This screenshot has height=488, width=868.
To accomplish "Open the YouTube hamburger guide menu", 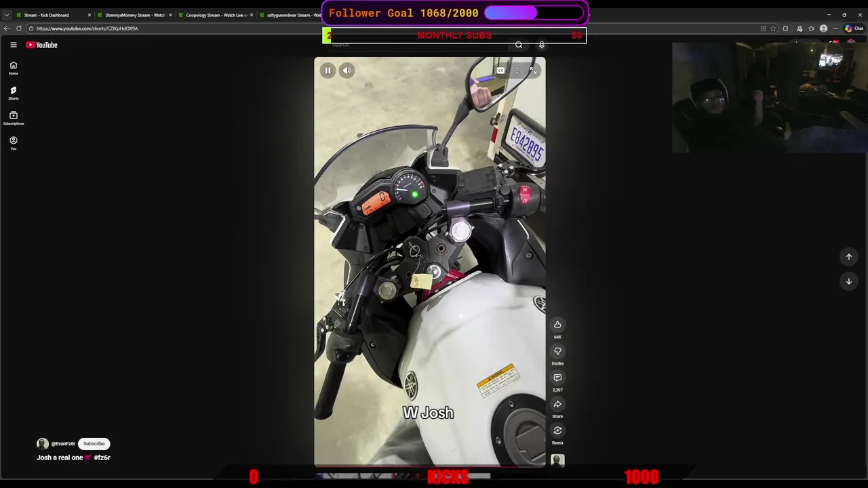I will (x=13, y=45).
